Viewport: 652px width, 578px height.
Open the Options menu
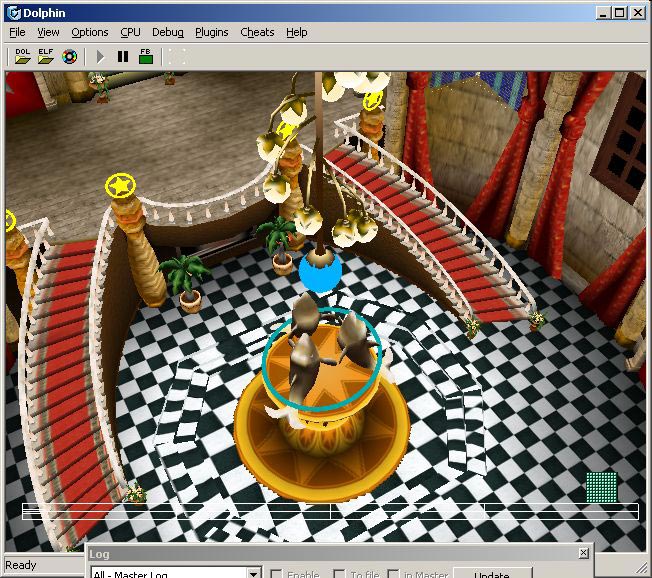[90, 32]
